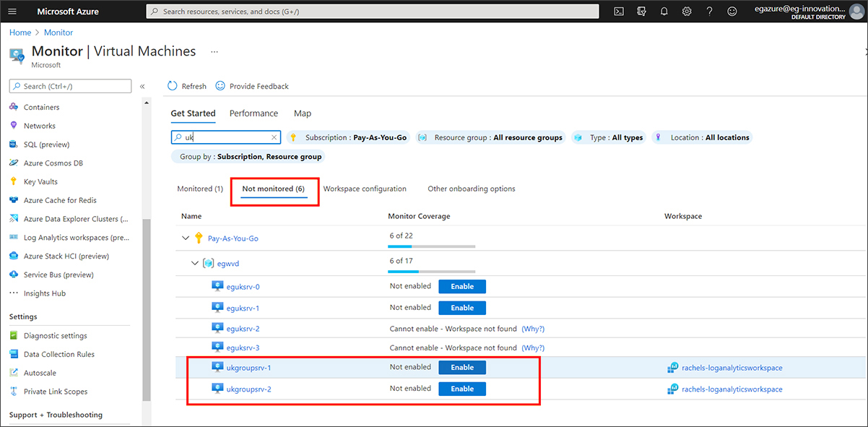Focus the global search resources box
This screenshot has width=868, height=427.
coord(373,12)
